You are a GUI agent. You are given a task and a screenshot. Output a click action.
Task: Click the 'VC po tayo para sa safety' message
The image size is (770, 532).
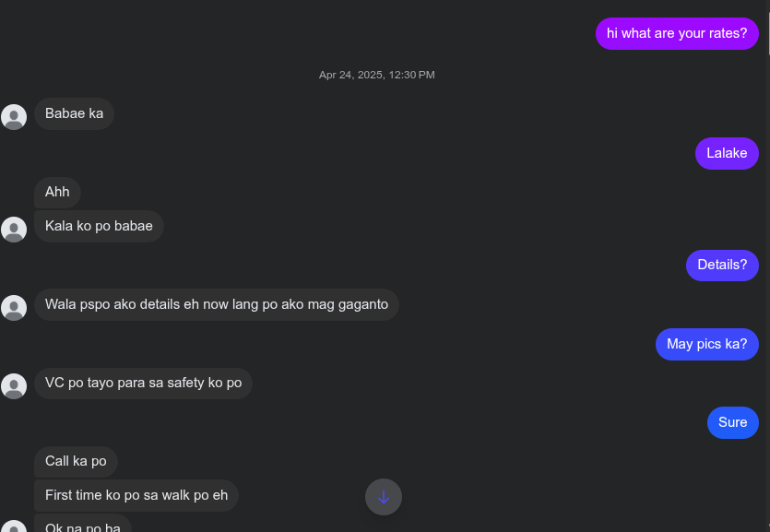143,384
